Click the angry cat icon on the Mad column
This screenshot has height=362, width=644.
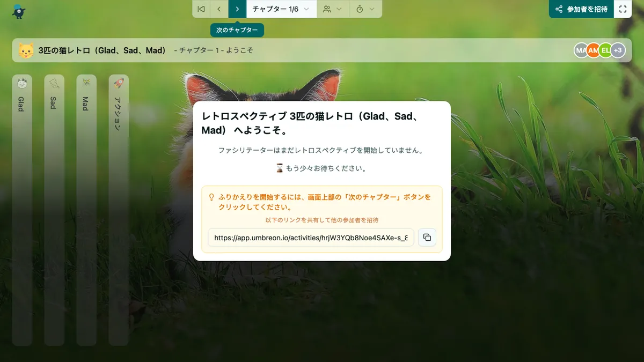point(86,82)
